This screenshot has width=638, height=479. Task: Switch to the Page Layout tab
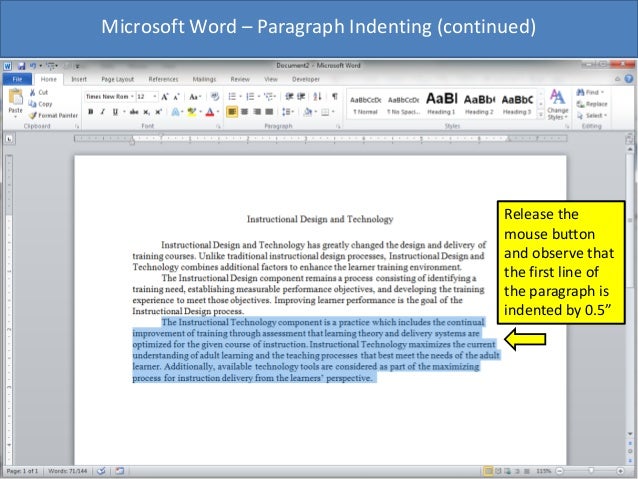coord(118,79)
